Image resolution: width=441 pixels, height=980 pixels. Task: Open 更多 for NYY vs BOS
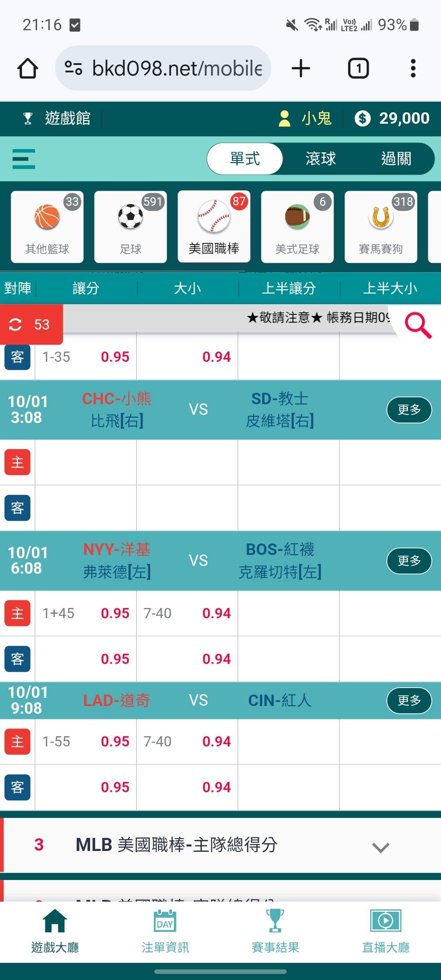tap(409, 561)
